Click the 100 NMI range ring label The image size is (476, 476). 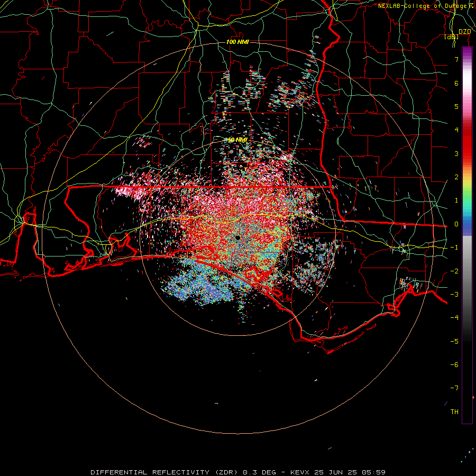point(237,42)
